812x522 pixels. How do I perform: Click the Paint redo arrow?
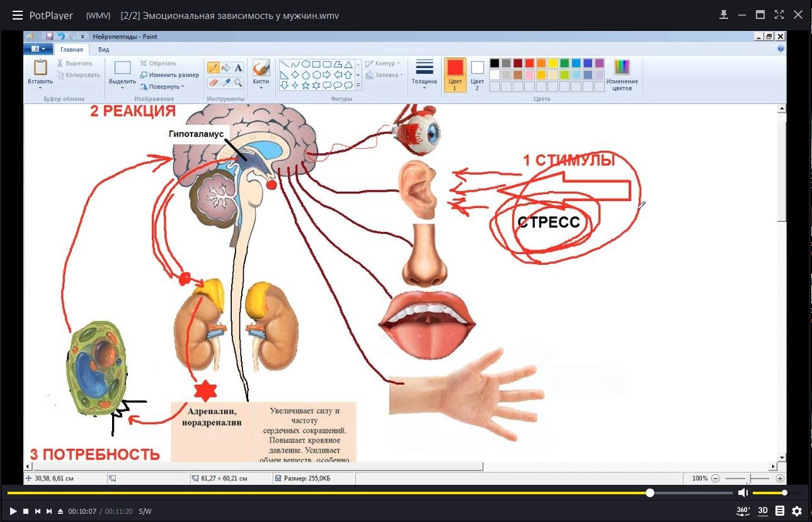tap(73, 37)
